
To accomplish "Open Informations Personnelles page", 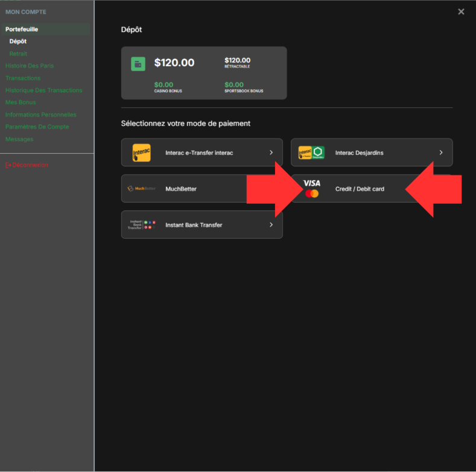I will click(x=40, y=115).
